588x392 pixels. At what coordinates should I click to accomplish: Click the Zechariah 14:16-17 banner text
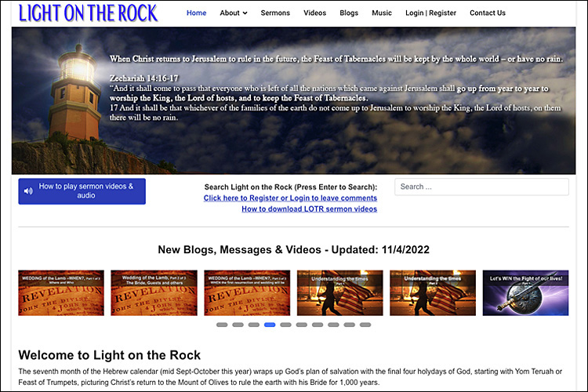pyautogui.click(x=144, y=78)
